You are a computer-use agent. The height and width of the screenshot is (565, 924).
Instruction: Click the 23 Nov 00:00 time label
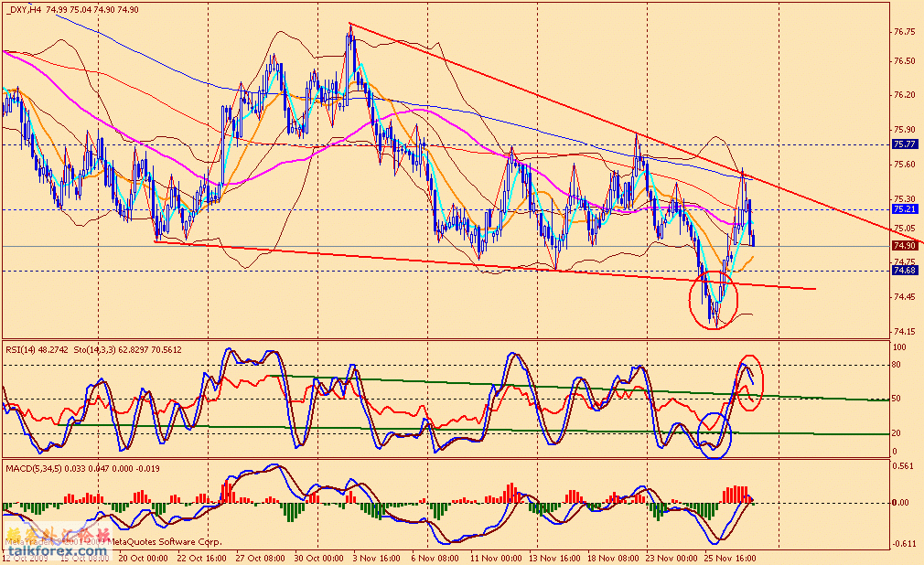(x=672, y=558)
